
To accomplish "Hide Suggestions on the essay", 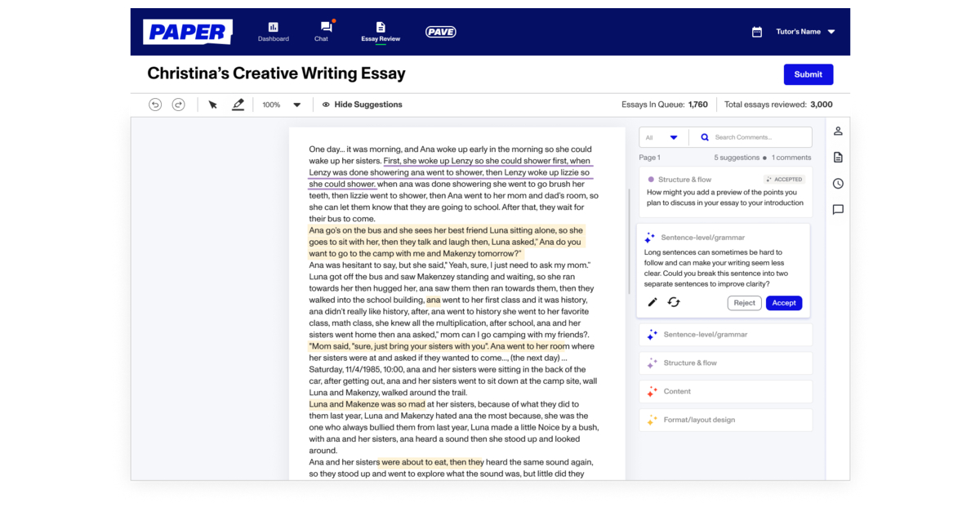I will (x=363, y=105).
